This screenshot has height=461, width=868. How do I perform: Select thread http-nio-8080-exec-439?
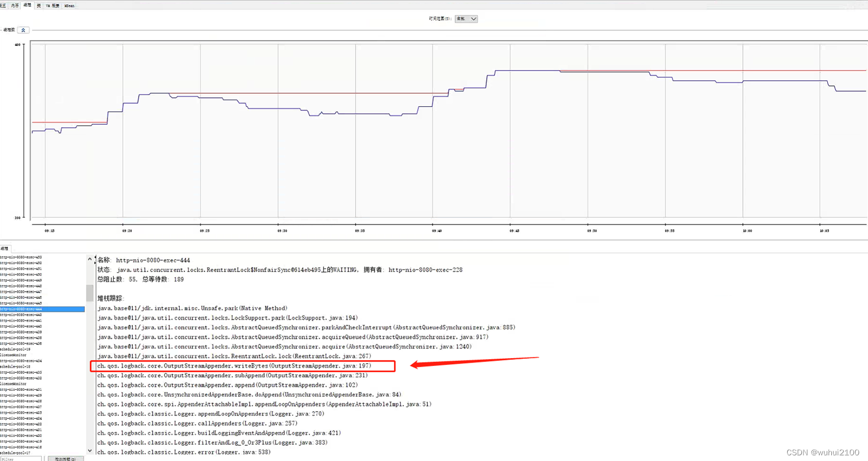coord(21,332)
